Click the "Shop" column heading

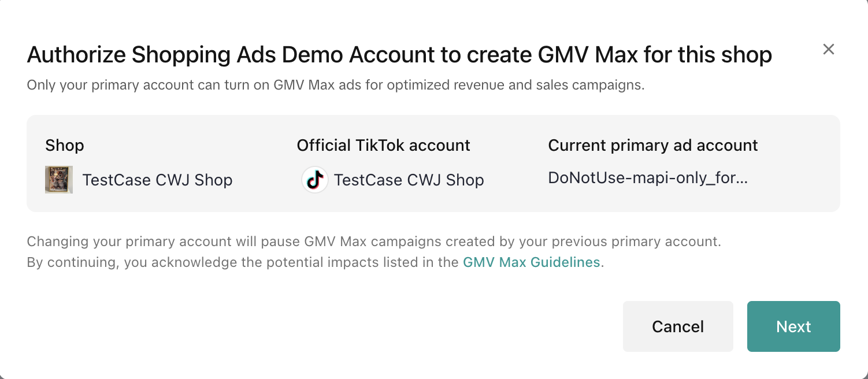click(x=65, y=145)
